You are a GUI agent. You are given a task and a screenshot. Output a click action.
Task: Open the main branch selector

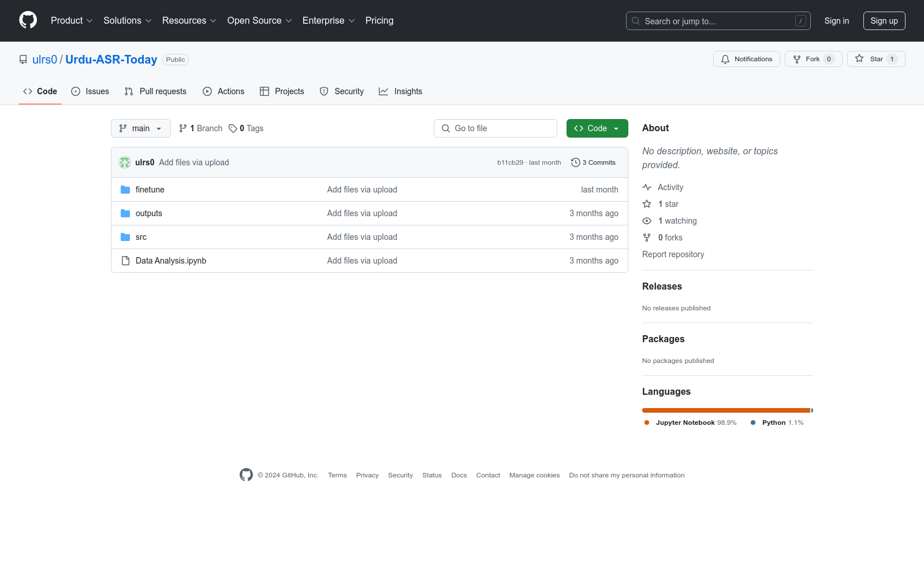[x=141, y=128]
